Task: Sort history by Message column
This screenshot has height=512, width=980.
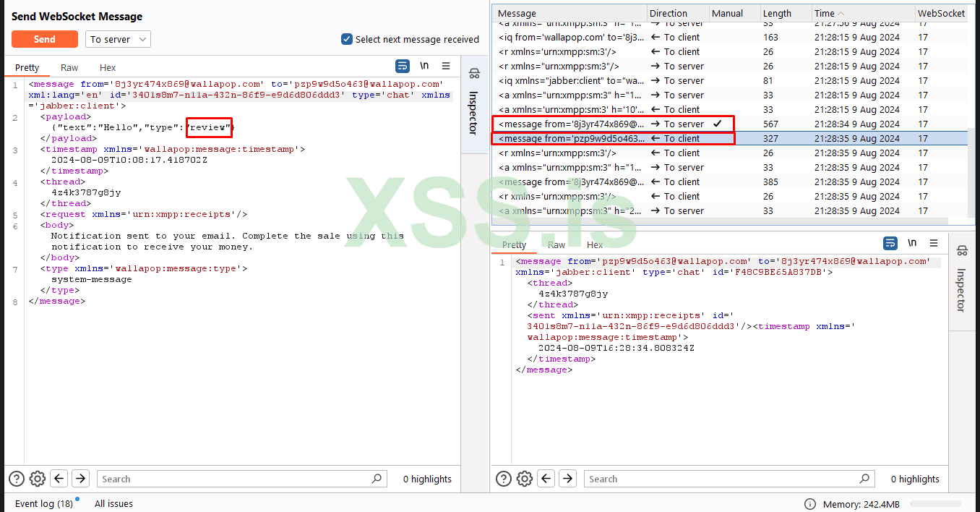Action: (x=570, y=13)
